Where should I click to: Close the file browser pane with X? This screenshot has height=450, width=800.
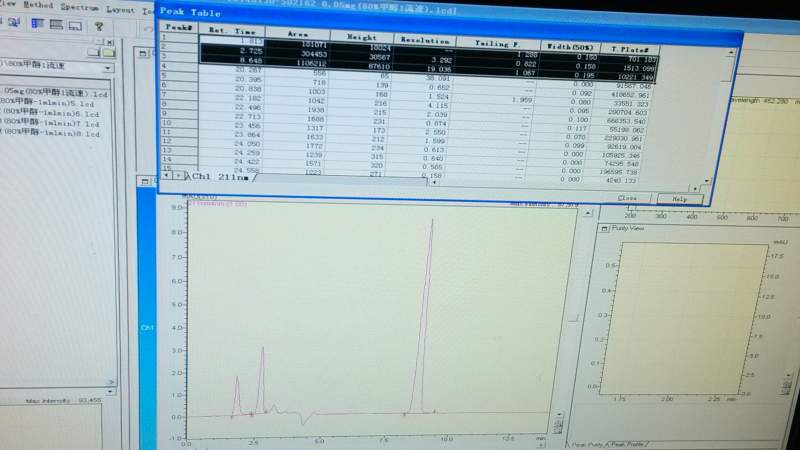110,42
